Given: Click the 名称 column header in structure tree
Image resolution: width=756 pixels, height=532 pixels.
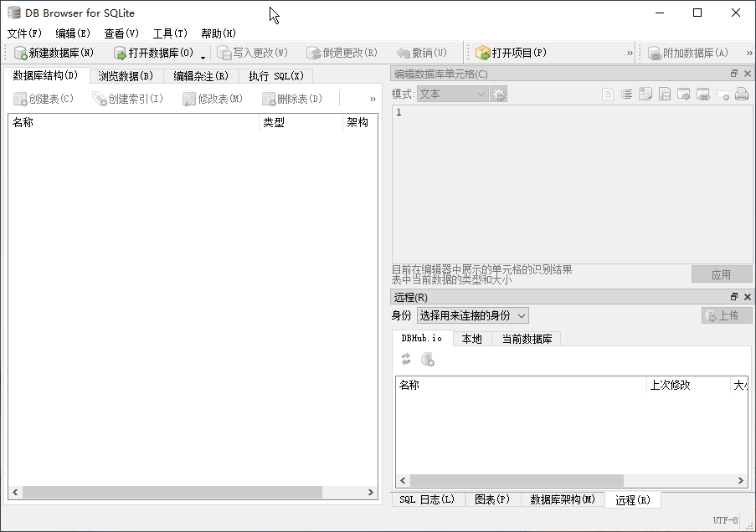Looking at the screenshot, I should [x=134, y=122].
